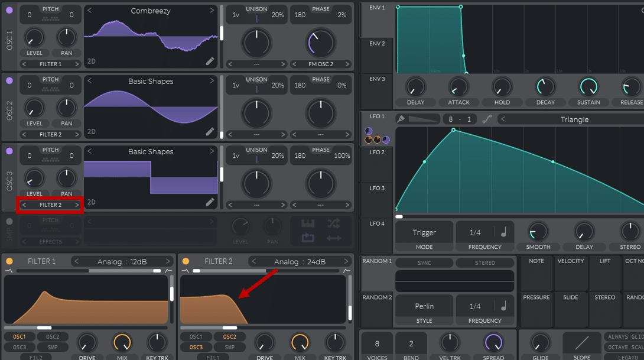The height and width of the screenshot is (360, 644).
Task: Next destination arrow on OSC 1 FILTER 1
Action: coord(77,64)
